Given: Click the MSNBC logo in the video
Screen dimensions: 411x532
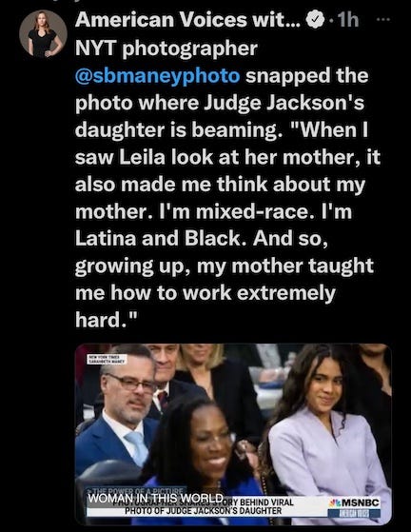Looking at the screenshot, I should pyautogui.click(x=354, y=502).
